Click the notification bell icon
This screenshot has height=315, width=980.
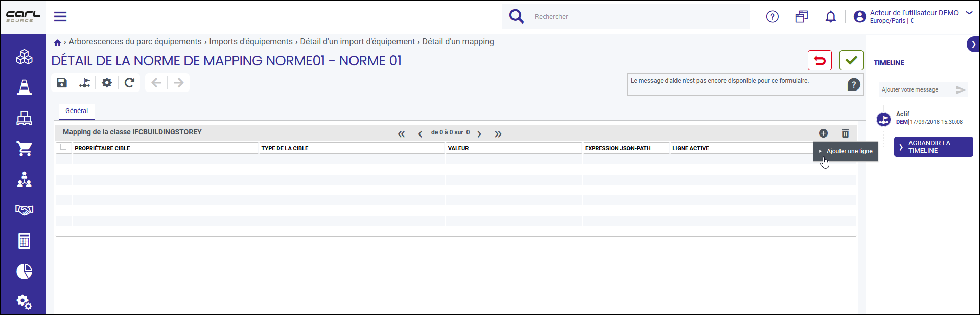[831, 17]
